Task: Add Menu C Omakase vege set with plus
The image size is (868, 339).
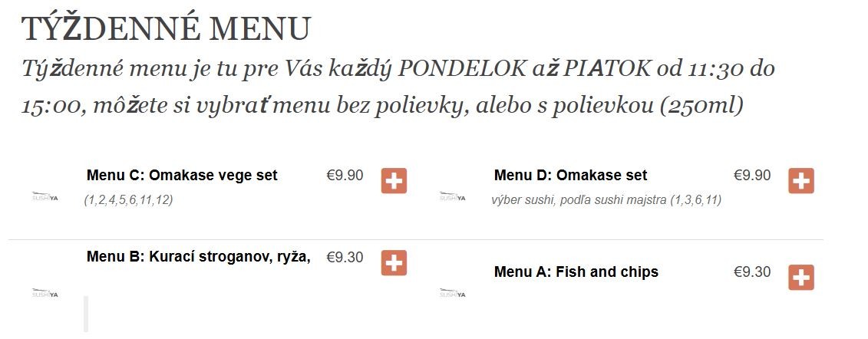Action: pos(394,181)
